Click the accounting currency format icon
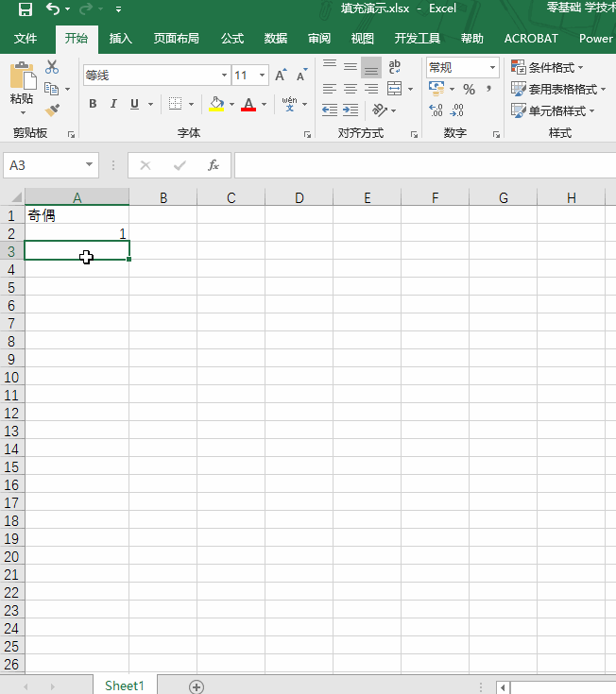616x694 pixels. point(436,89)
